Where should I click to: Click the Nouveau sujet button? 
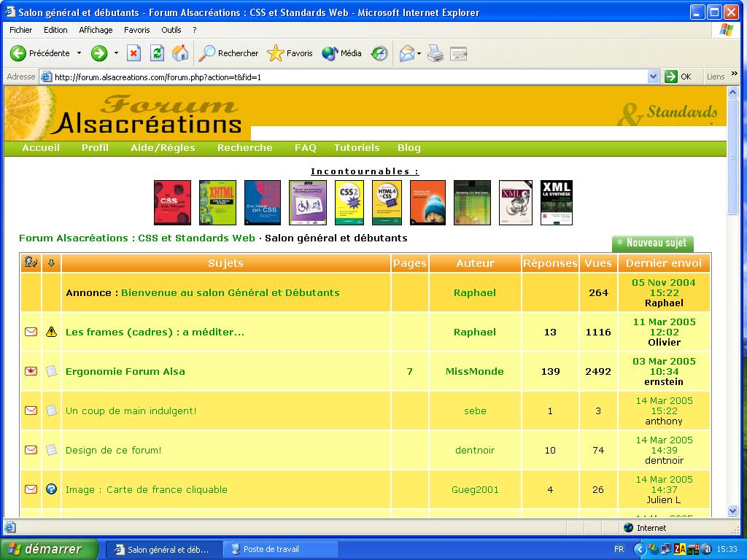pyautogui.click(x=653, y=243)
